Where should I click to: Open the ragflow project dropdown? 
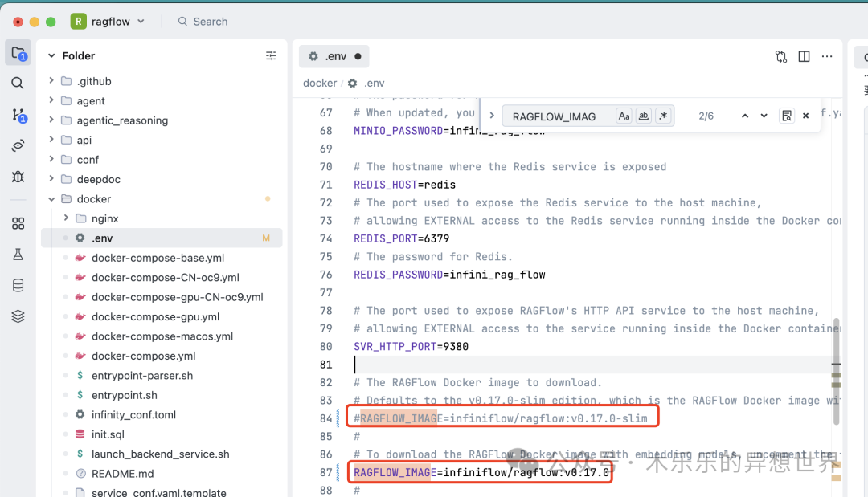click(x=108, y=22)
